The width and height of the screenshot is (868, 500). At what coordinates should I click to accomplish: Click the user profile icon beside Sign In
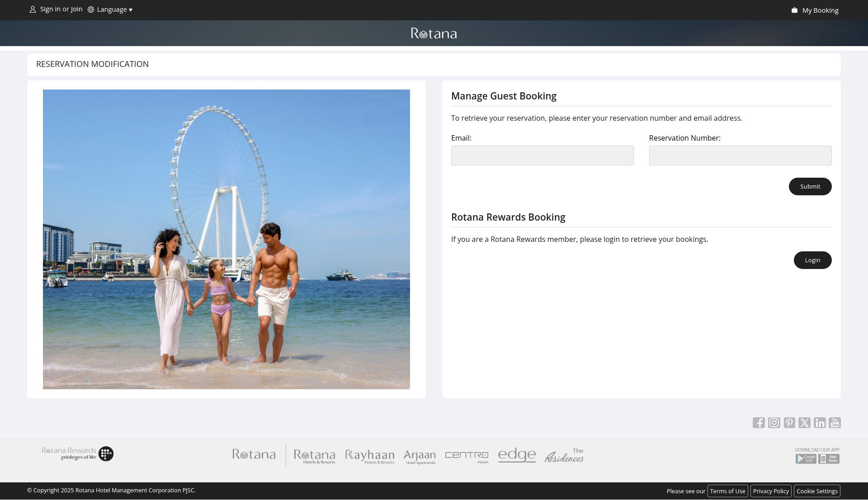point(33,9)
